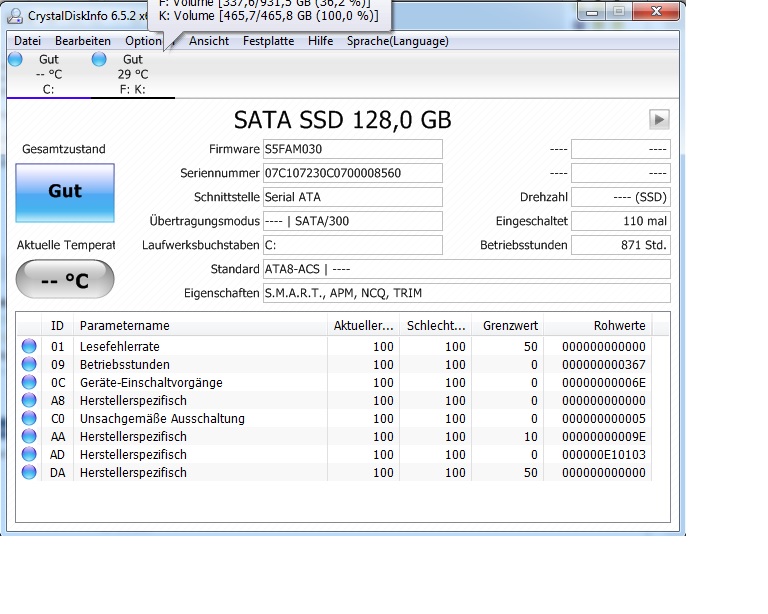Open the Sprache(Language) menu

point(397,41)
